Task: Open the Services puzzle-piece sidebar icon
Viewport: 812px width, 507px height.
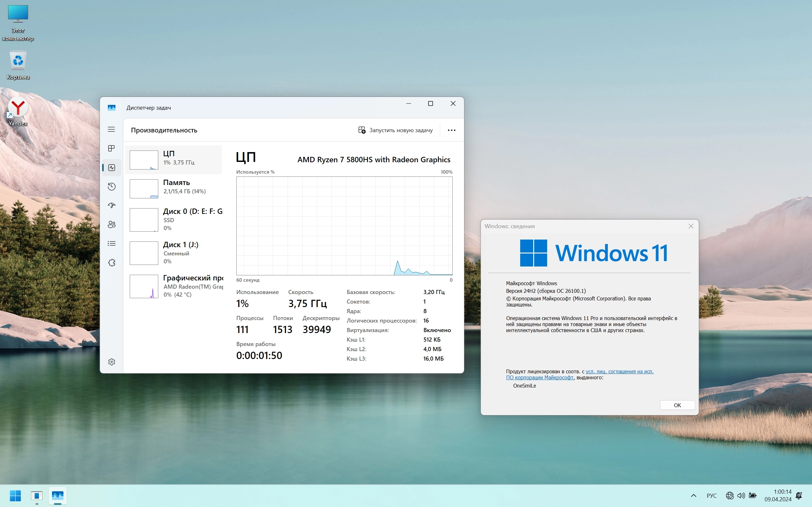Action: click(x=111, y=263)
